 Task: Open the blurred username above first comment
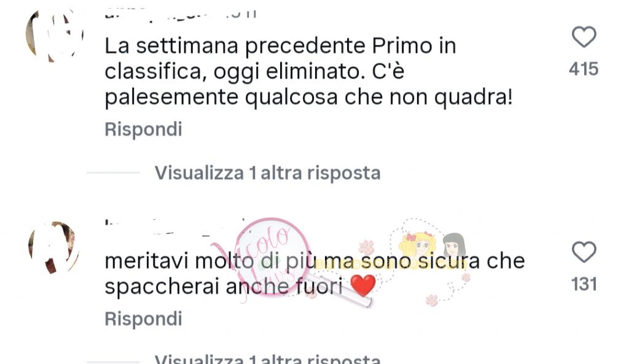[x=181, y=15]
